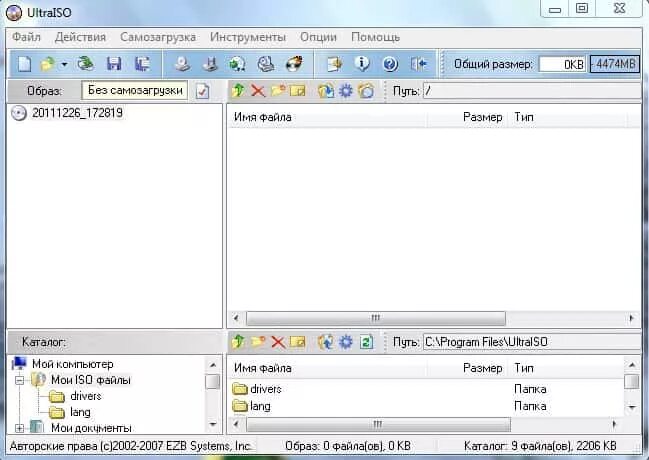Viewport: 649px width, 460px height.
Task: Click the Open file folder icon
Action: click(48, 64)
